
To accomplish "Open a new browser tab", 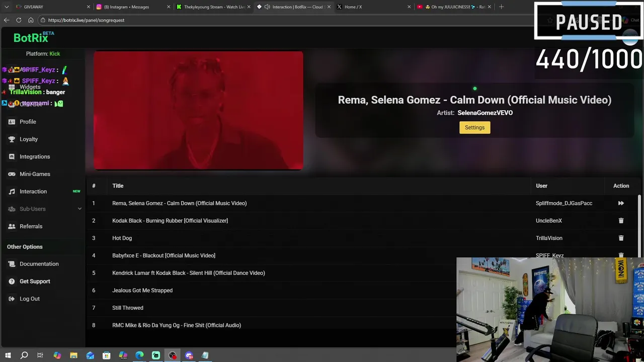I will (x=501, y=7).
